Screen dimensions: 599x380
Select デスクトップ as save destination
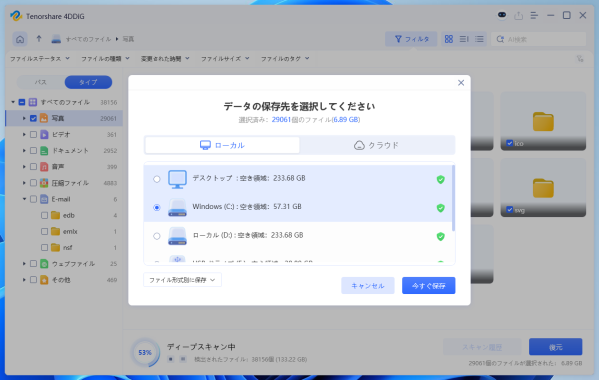(x=157, y=179)
